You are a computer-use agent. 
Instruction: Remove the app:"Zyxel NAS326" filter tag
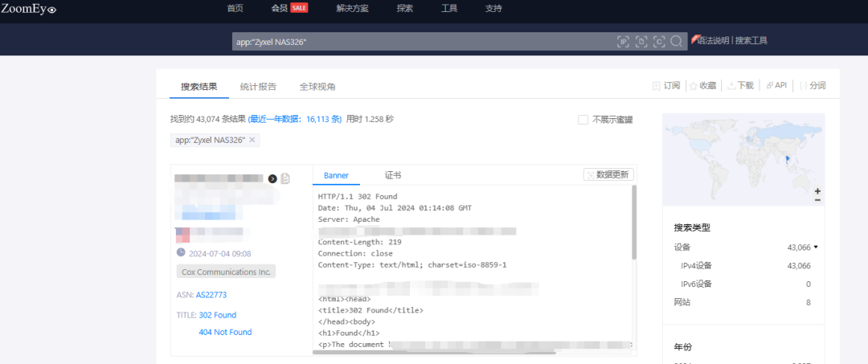252,140
